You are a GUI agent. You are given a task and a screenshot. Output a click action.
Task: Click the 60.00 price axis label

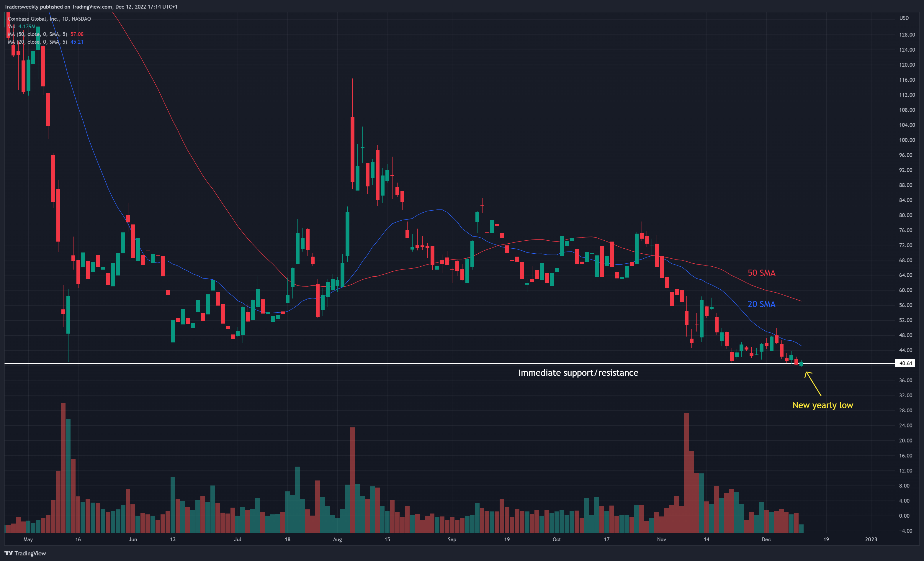905,290
